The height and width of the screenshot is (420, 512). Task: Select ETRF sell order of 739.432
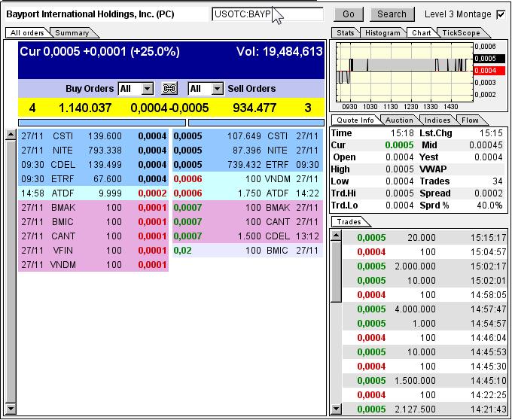coord(248,165)
